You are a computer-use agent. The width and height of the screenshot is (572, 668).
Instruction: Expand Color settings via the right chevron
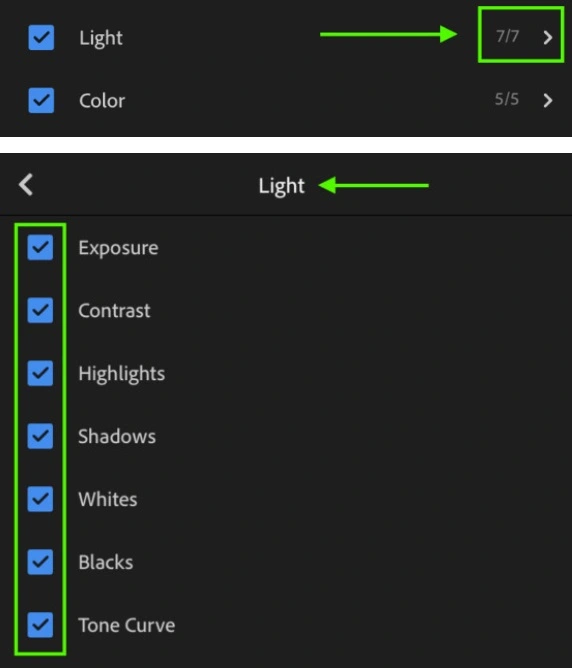click(x=548, y=100)
